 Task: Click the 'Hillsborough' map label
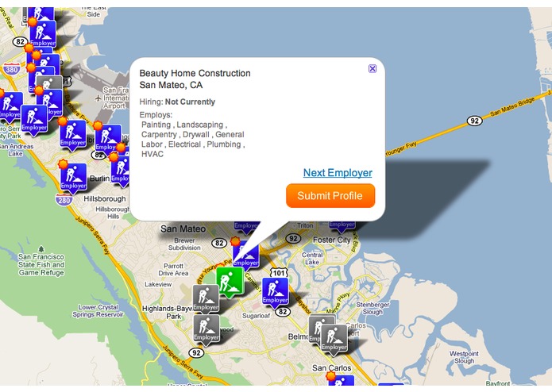(x=105, y=198)
